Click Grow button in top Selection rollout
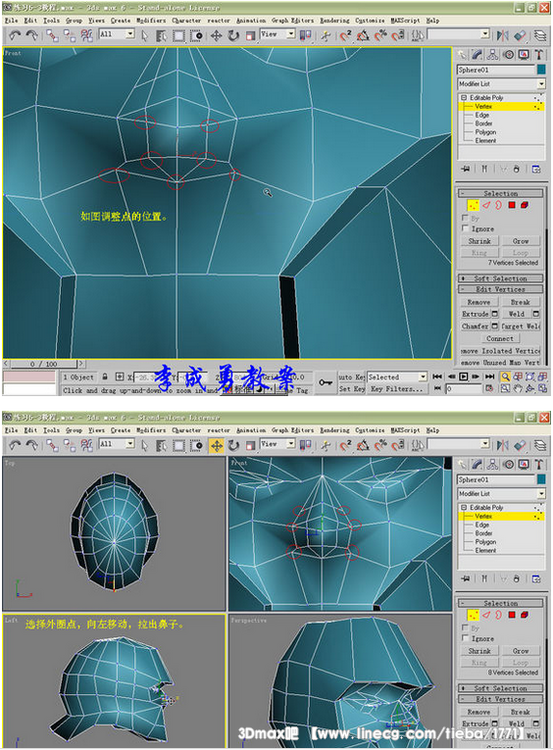This screenshot has width=553, height=750. [x=521, y=241]
